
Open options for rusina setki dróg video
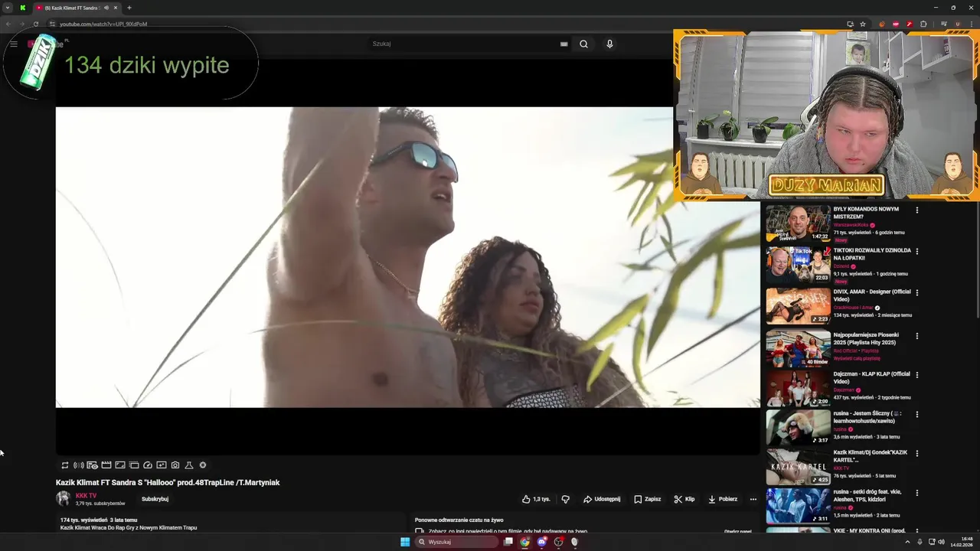[916, 493]
